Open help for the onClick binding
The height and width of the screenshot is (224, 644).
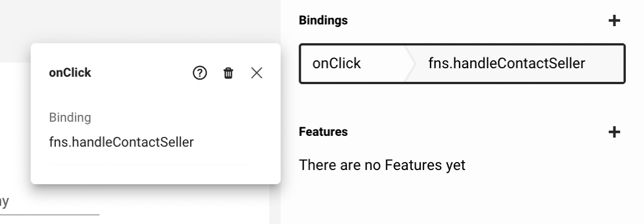pyautogui.click(x=200, y=73)
